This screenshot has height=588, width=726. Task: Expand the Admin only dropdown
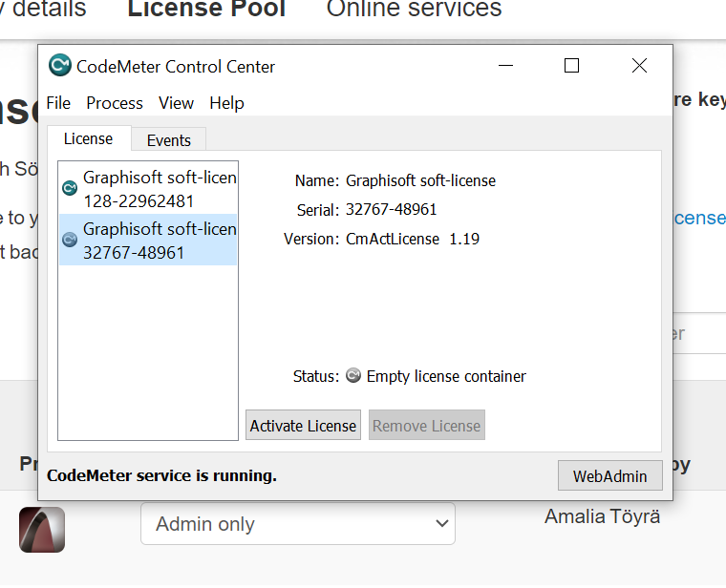297,524
